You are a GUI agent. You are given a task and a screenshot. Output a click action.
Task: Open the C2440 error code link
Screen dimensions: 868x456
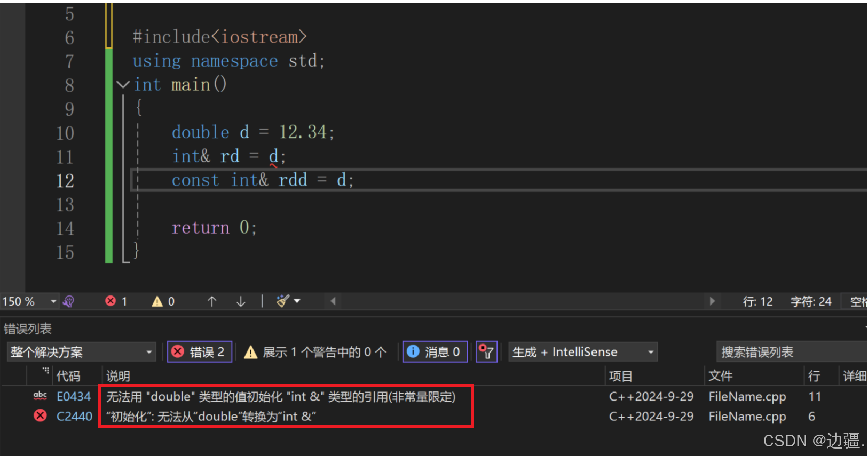(x=74, y=417)
